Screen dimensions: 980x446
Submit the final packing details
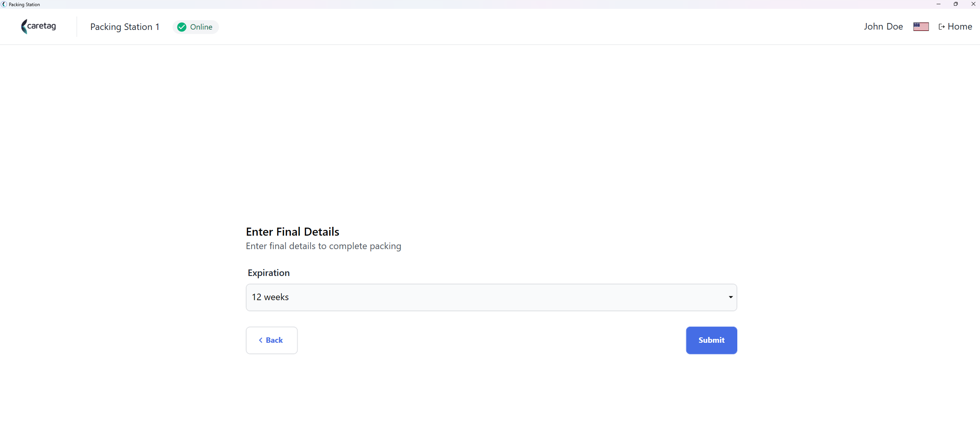[711, 340]
